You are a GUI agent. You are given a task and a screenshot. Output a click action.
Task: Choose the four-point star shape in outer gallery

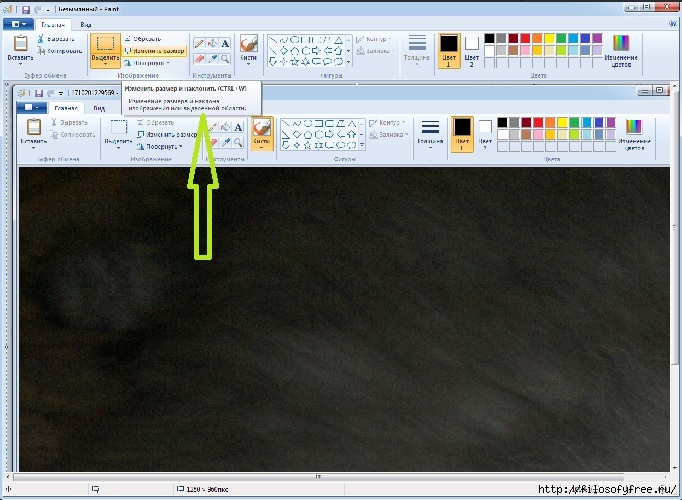pyautogui.click(x=284, y=61)
